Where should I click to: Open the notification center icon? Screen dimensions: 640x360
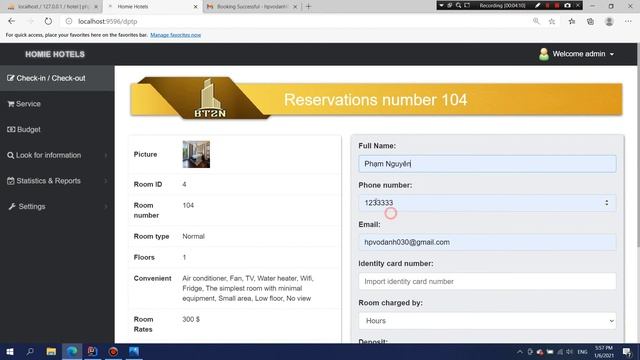pyautogui.click(x=627, y=351)
